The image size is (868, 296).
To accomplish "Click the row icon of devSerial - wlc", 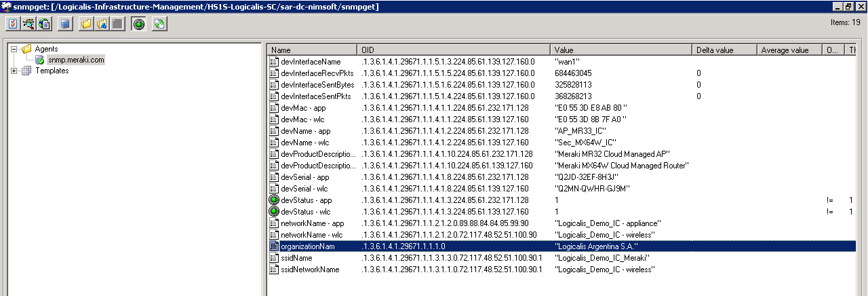I will (274, 189).
